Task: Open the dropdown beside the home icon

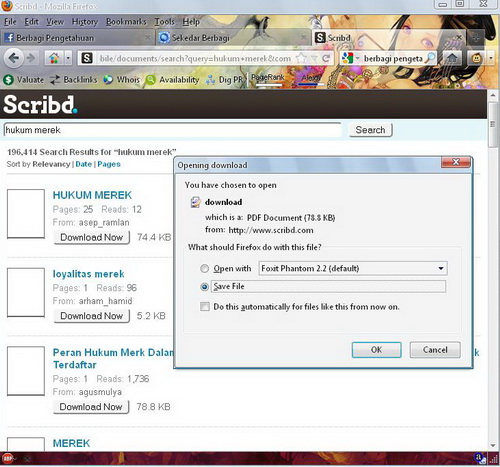Action: [x=68, y=58]
